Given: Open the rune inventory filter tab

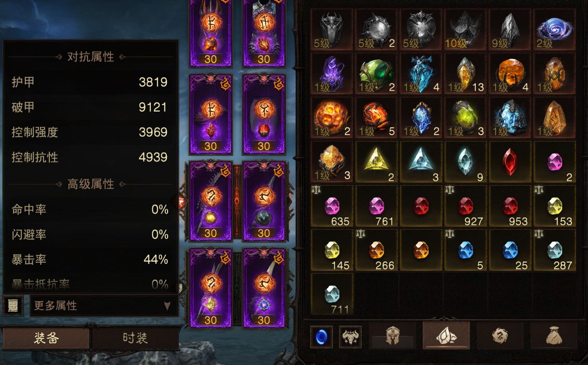Looking at the screenshot, I should [500, 336].
